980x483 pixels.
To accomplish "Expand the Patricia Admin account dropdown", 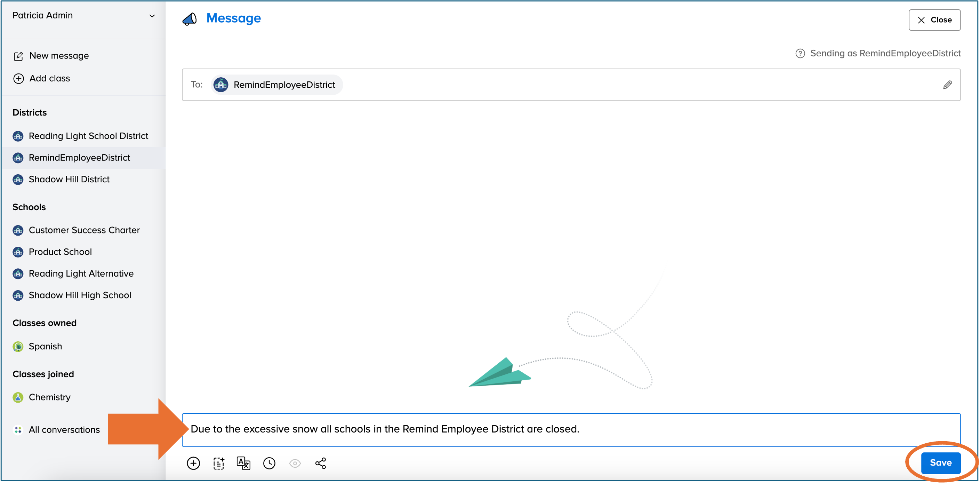I will (x=152, y=16).
